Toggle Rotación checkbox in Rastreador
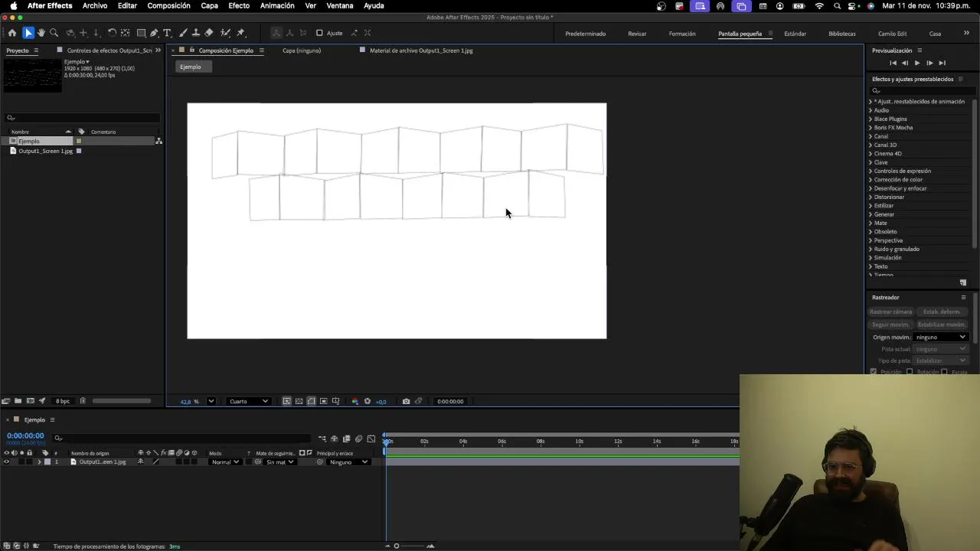Image resolution: width=980 pixels, height=551 pixels. point(910,372)
